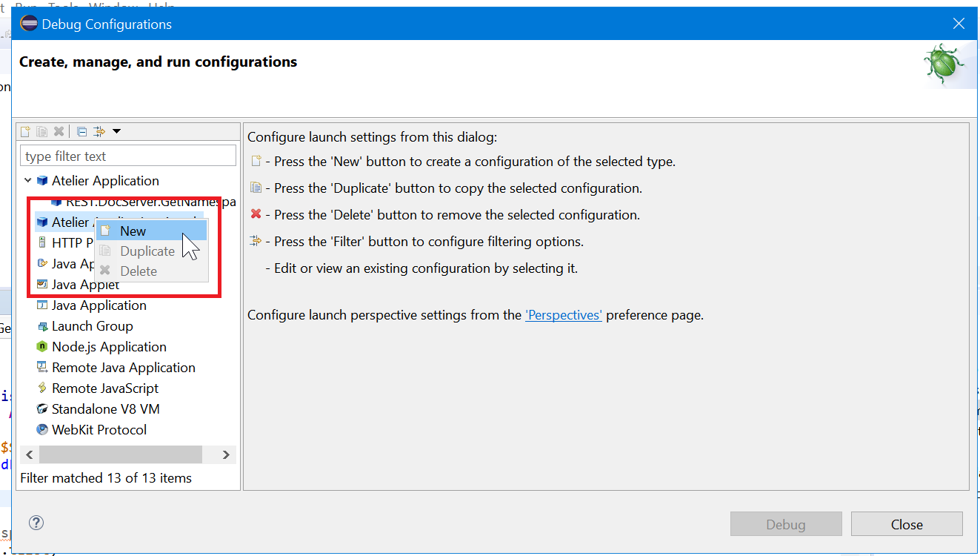
Task: Click the Help question mark icon
Action: (x=36, y=523)
